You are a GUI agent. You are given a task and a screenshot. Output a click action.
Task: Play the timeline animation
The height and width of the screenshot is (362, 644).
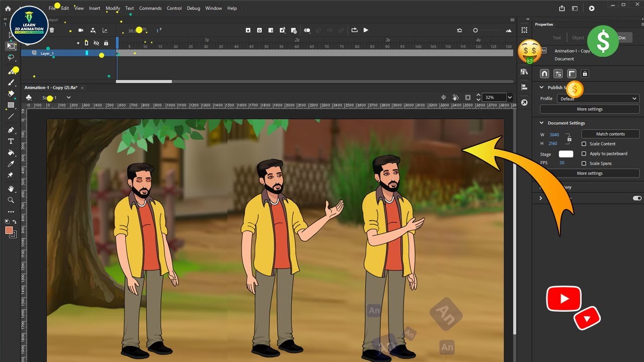point(366,30)
